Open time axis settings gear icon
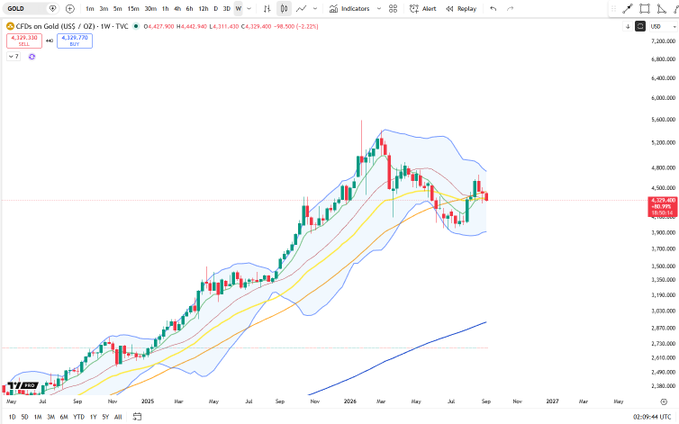The width and height of the screenshot is (679, 424). pos(663,401)
